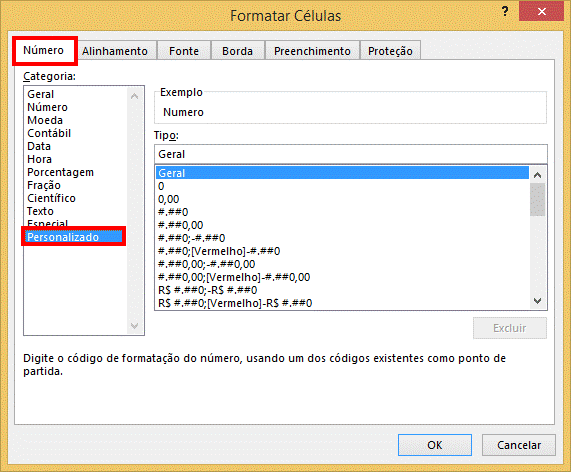Confirm with the OK button
Viewport: 571px width, 472px height.
[x=435, y=445]
